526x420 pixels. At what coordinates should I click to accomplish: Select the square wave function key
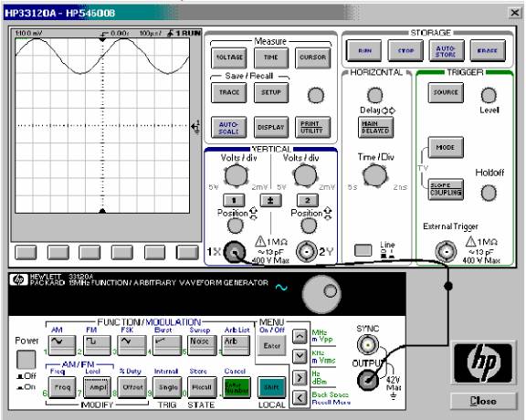click(x=98, y=345)
